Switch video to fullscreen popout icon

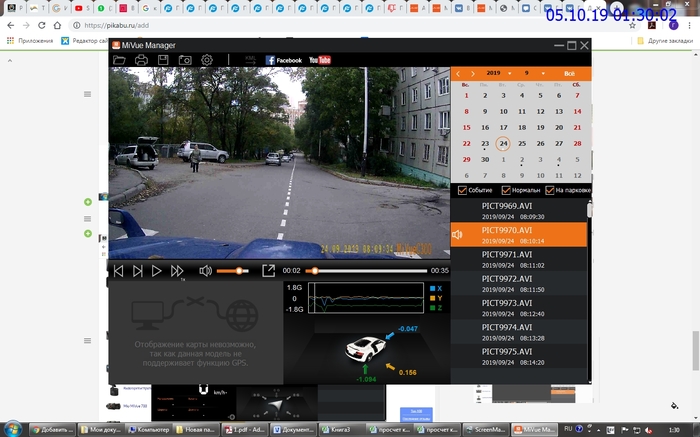point(268,271)
